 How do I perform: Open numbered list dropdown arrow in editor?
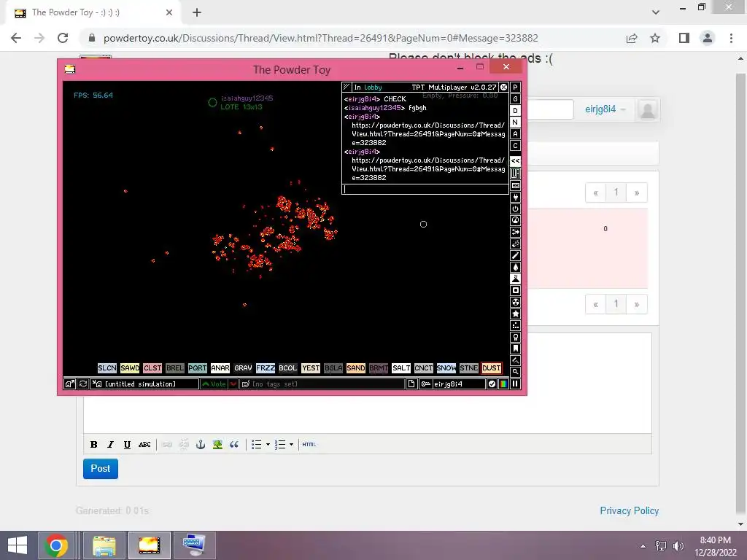point(291,444)
